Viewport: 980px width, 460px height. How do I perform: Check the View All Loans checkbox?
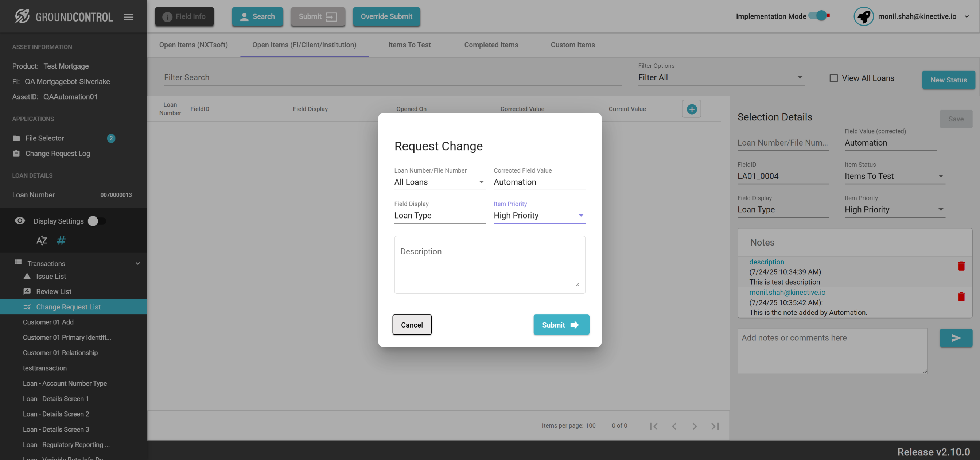coord(833,78)
